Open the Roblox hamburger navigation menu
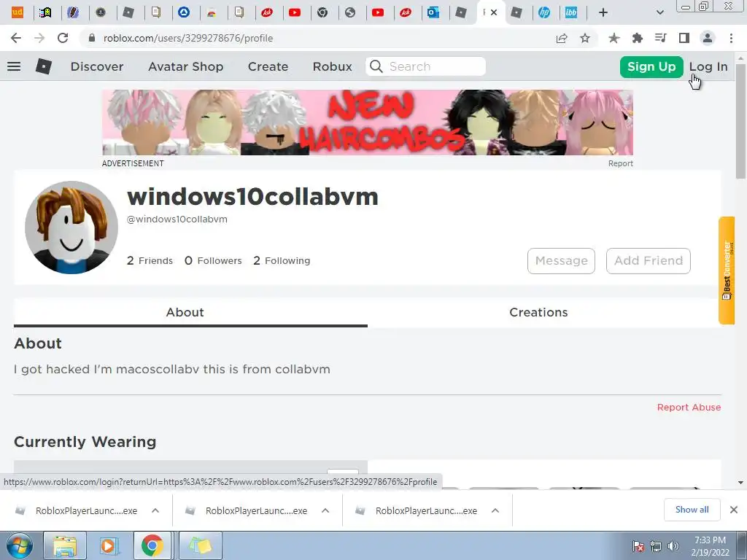This screenshot has height=560, width=747. [14, 66]
